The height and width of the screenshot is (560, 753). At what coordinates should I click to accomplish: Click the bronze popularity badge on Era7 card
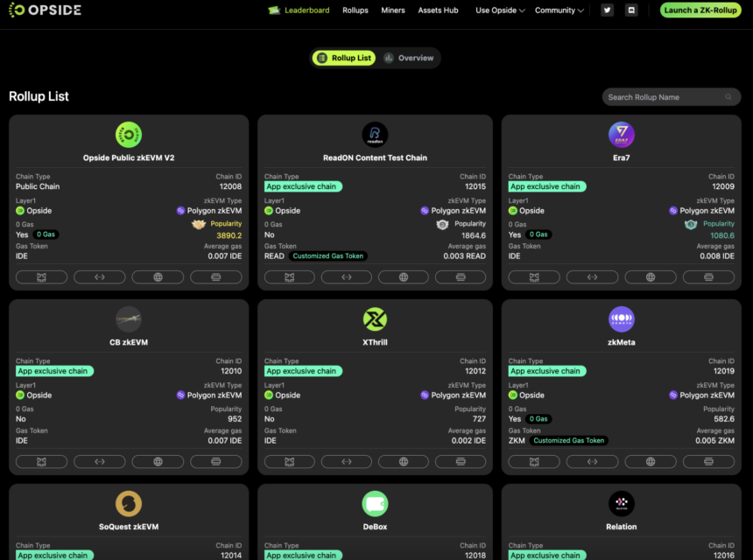click(x=691, y=224)
